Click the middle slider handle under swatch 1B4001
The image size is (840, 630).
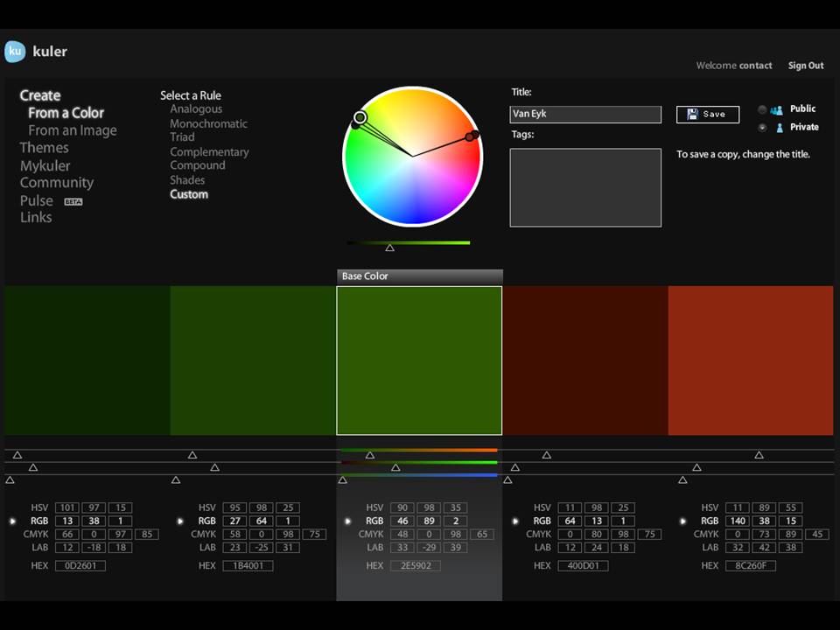[x=215, y=467]
